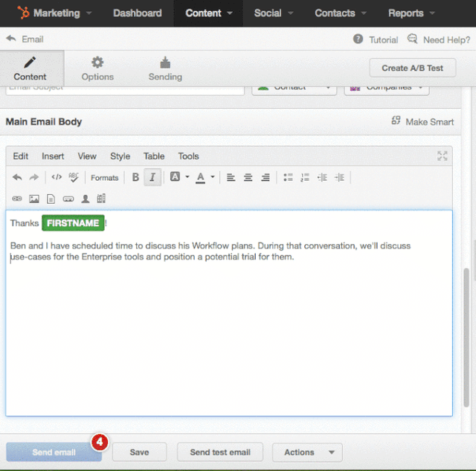Open the Insert menu in editor
The height and width of the screenshot is (471, 476).
[x=53, y=156]
